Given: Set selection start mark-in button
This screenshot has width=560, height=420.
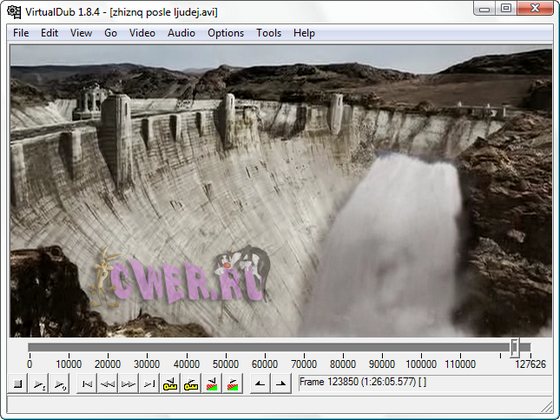Looking at the screenshot, I should 260,384.
